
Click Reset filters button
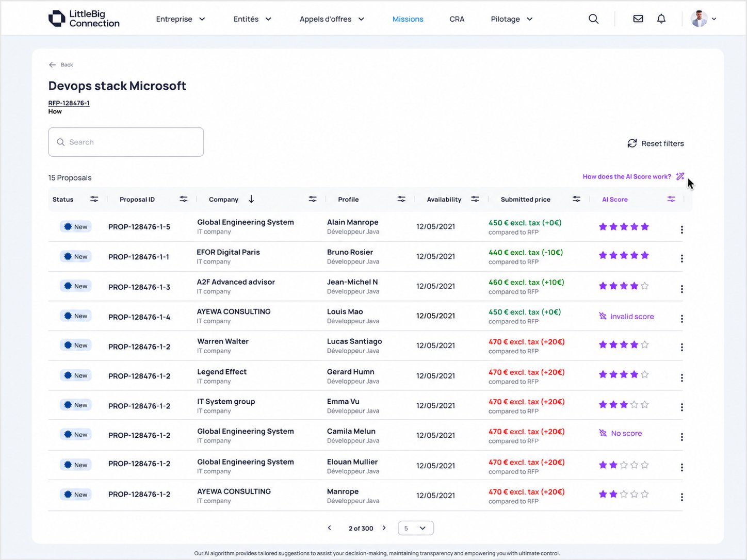(x=656, y=143)
